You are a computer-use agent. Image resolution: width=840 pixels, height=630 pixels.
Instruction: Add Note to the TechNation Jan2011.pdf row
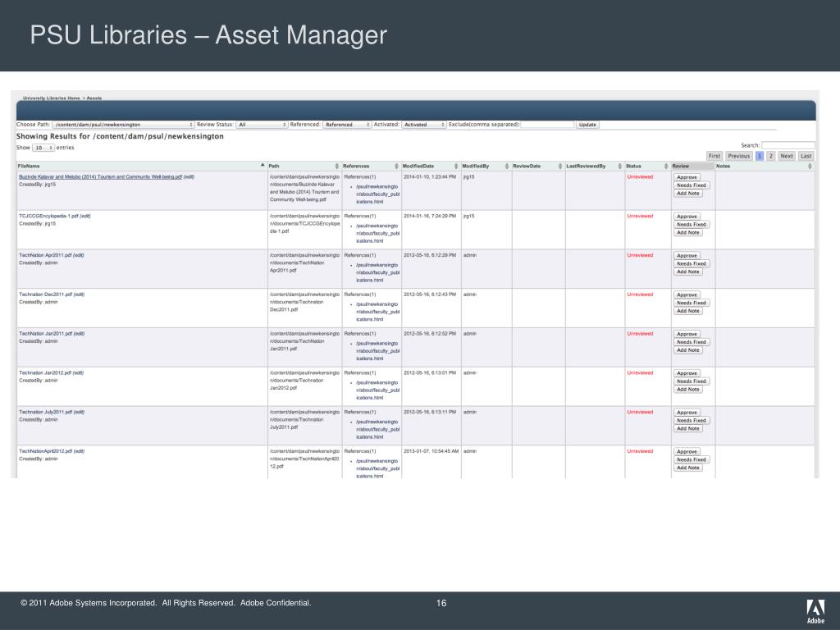point(688,349)
